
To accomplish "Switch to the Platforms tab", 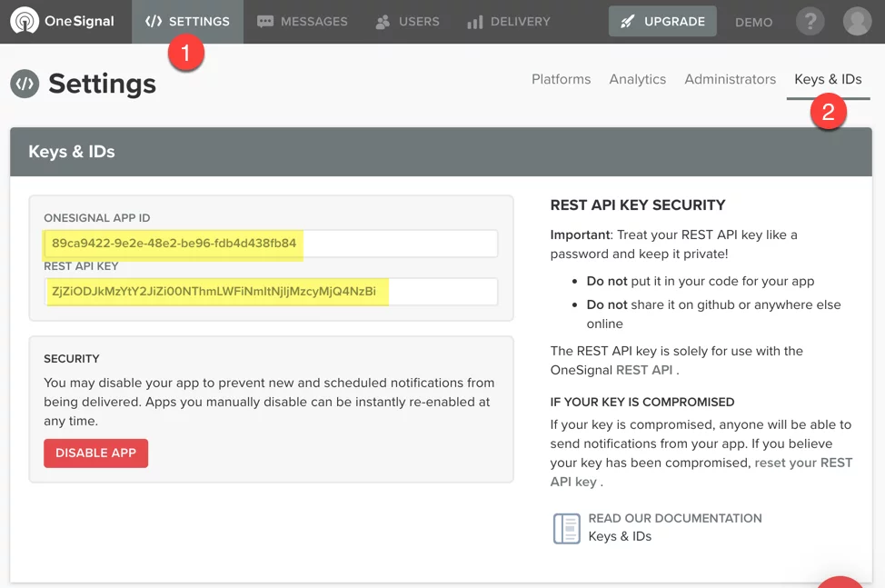I will [561, 79].
